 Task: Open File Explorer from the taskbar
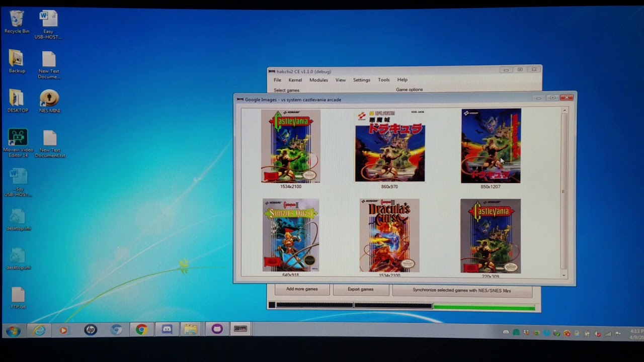click(190, 330)
